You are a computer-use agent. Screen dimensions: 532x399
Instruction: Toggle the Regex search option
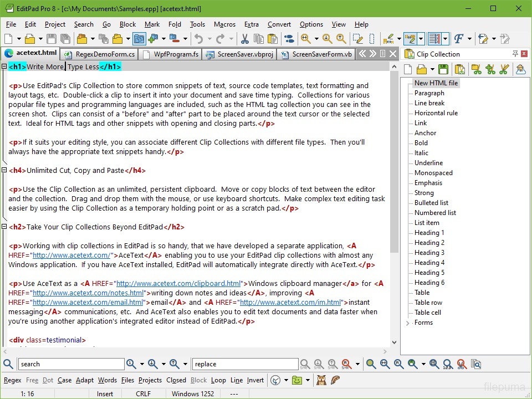tap(12, 380)
